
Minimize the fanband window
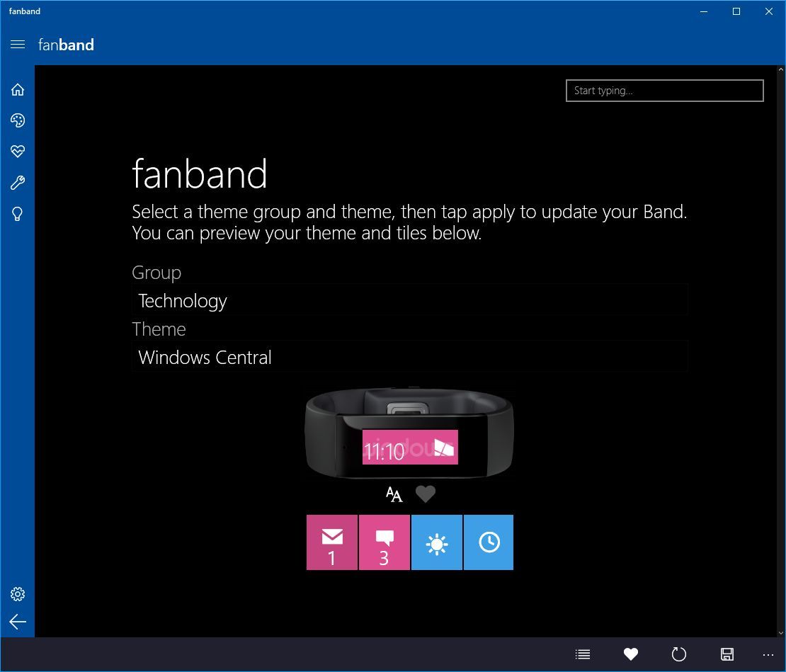click(704, 11)
